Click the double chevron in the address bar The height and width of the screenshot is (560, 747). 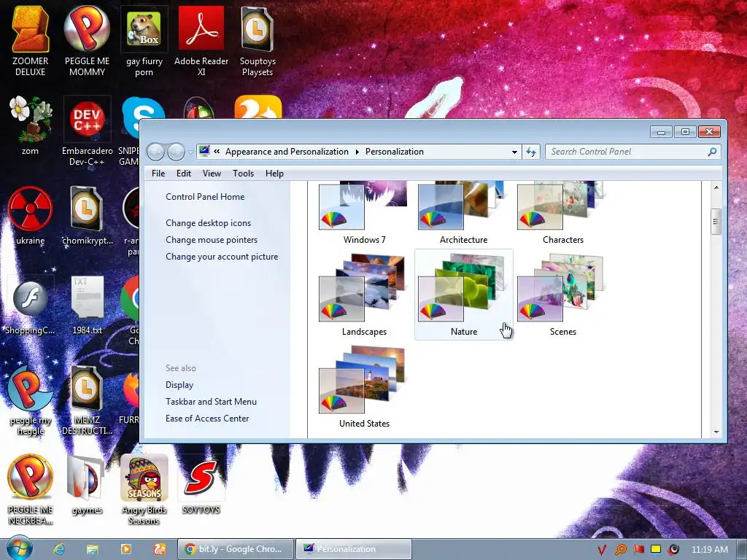click(x=217, y=152)
